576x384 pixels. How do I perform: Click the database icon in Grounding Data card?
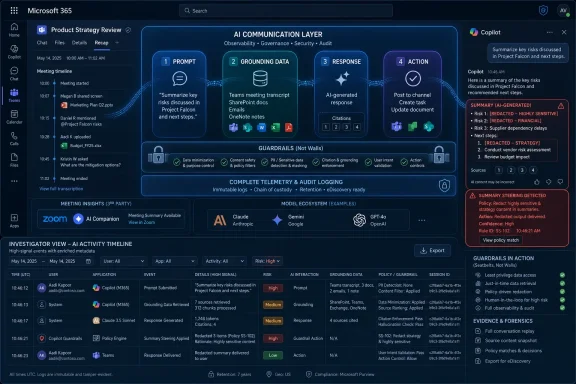click(x=260, y=78)
